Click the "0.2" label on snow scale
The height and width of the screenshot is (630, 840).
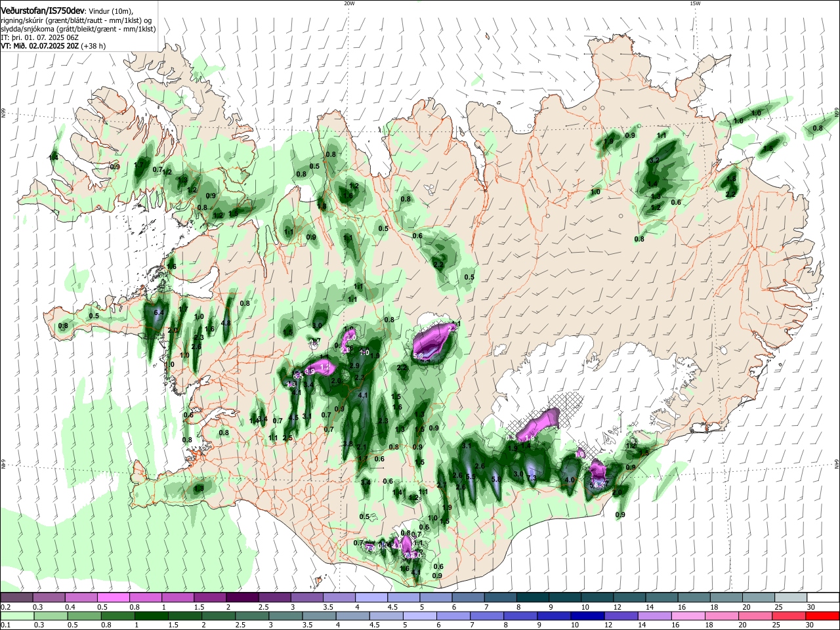point(5,607)
